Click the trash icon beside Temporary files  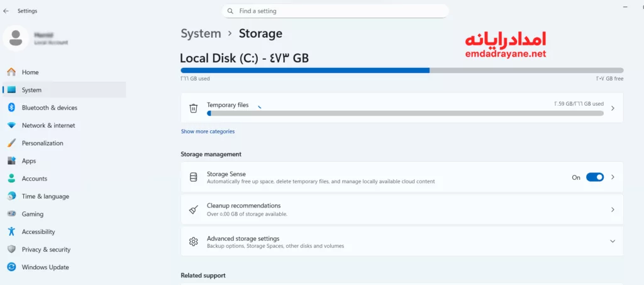pos(194,108)
